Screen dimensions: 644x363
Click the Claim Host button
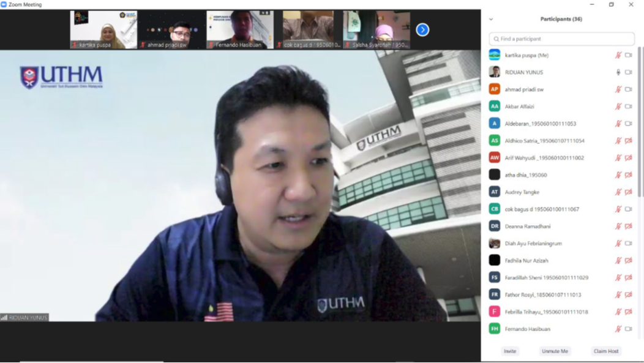(x=606, y=351)
